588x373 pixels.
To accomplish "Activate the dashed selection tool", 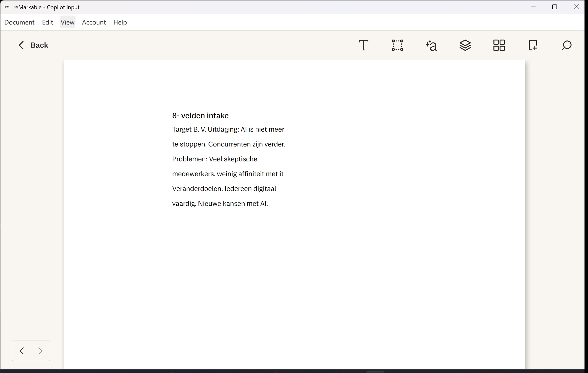I will point(397,45).
